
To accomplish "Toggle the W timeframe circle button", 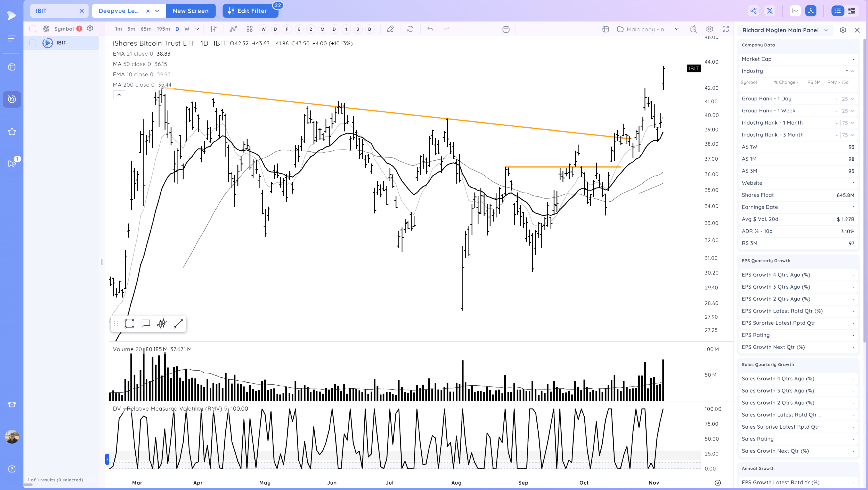I will coord(263,29).
